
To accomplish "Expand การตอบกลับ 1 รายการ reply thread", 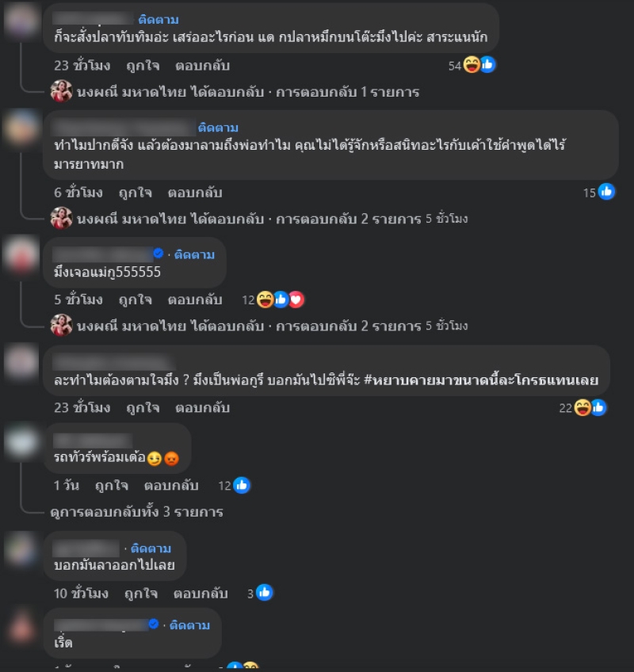I will coord(248,92).
